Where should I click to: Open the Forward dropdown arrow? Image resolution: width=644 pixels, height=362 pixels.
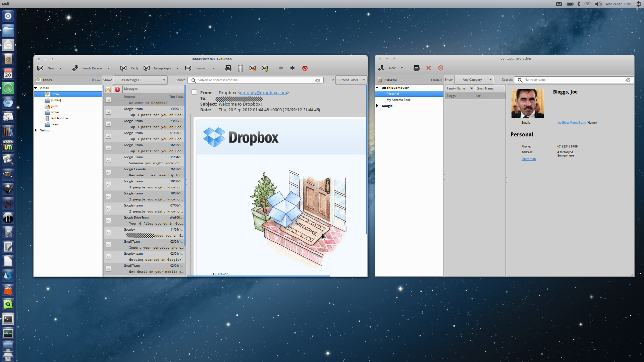(214, 68)
